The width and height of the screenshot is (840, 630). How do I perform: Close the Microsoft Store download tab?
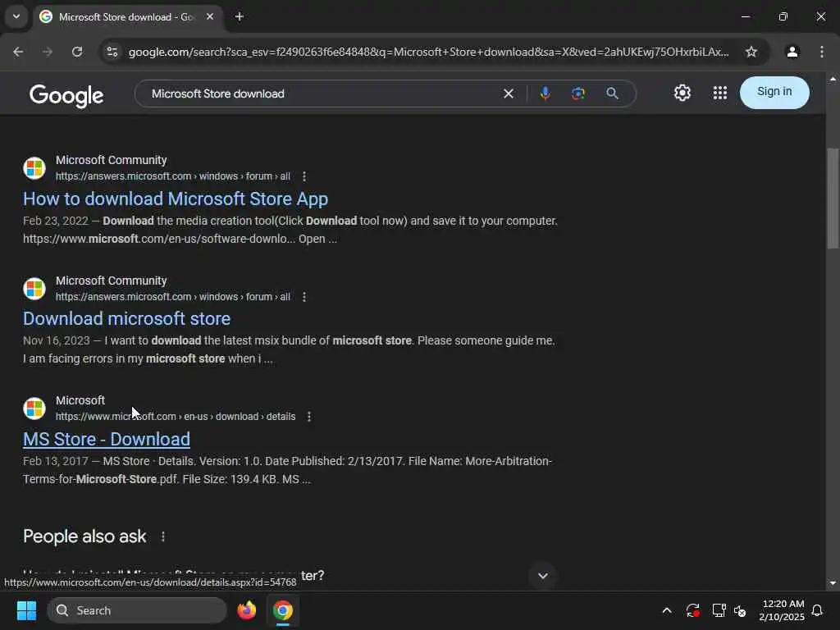click(210, 16)
